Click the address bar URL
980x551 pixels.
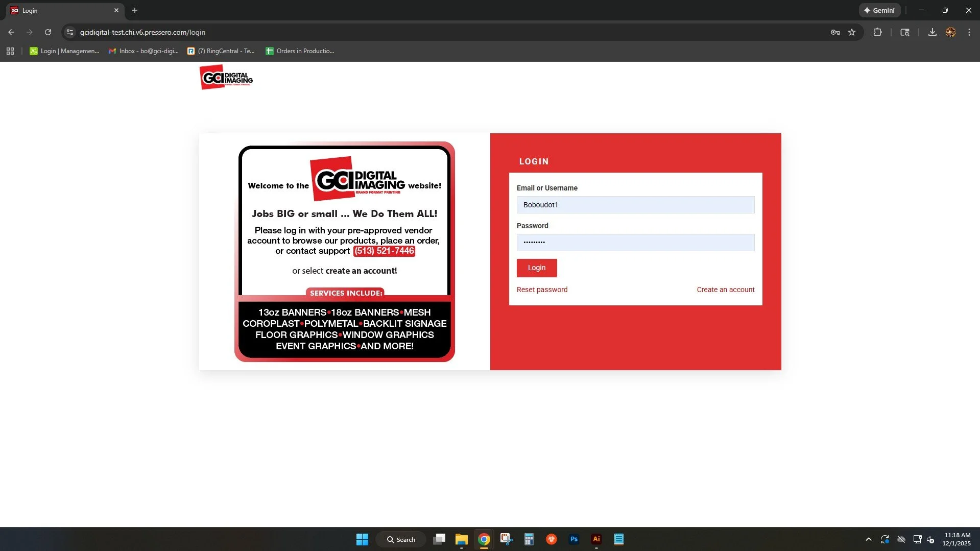142,32
